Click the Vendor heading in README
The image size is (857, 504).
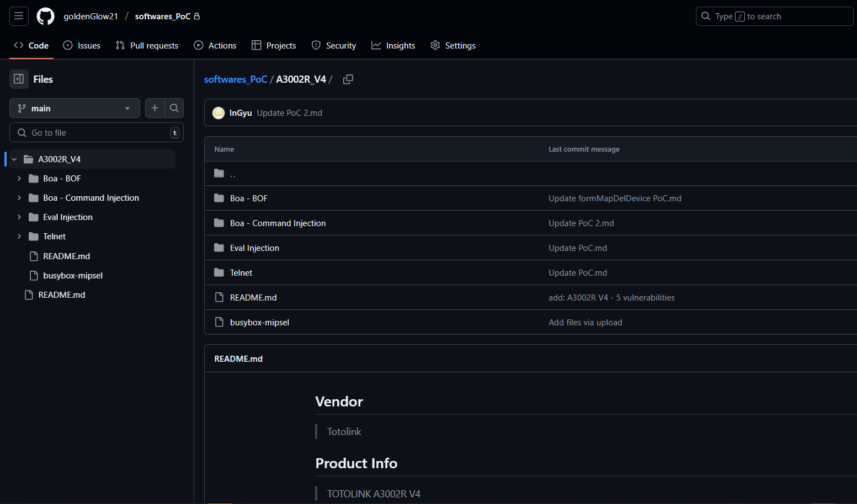pos(339,401)
